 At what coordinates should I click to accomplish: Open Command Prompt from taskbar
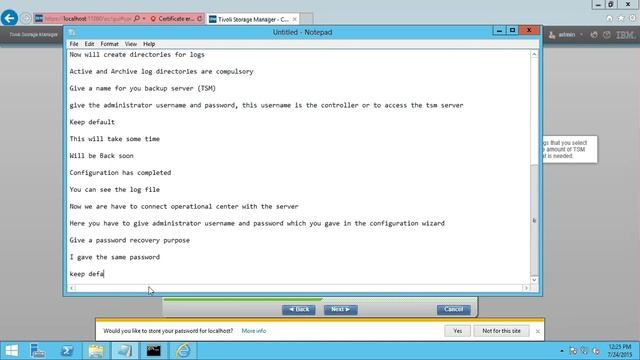pos(153,351)
